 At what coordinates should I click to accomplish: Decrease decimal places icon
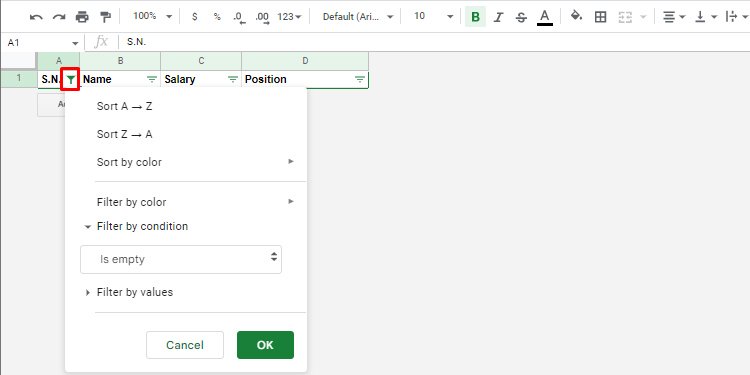[239, 17]
